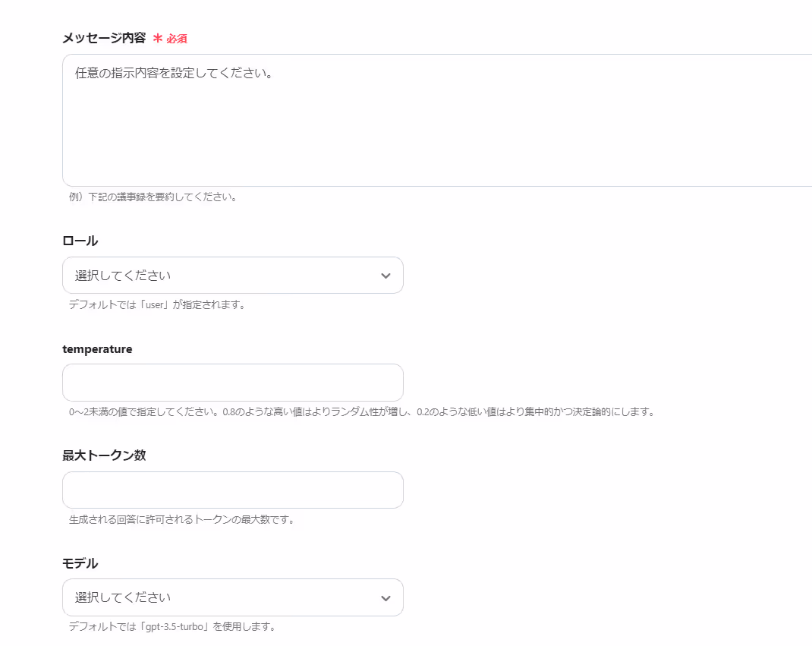812x646 pixels.
Task: Click the モデル label
Action: (80, 563)
